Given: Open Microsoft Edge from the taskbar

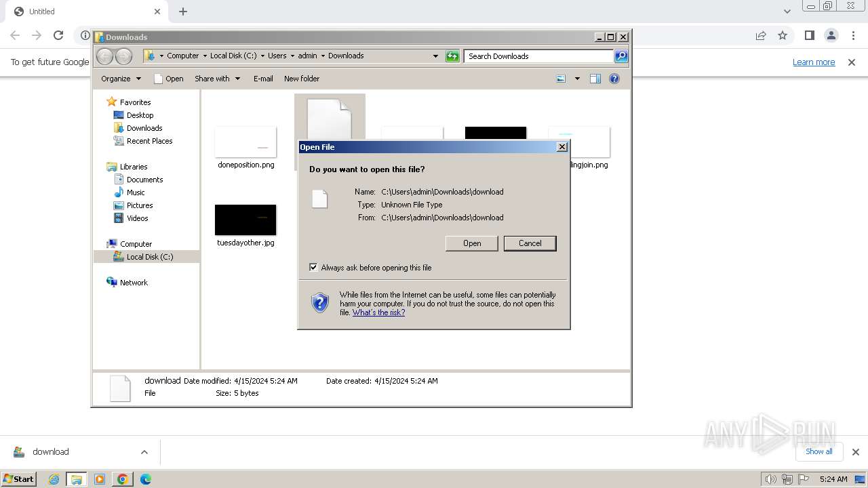Looking at the screenshot, I should coord(146,479).
